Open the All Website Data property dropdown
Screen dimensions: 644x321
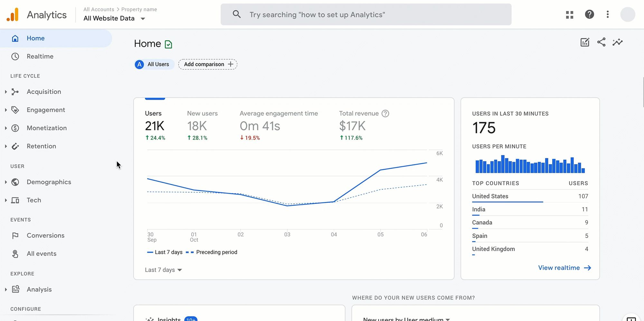pyautogui.click(x=114, y=18)
